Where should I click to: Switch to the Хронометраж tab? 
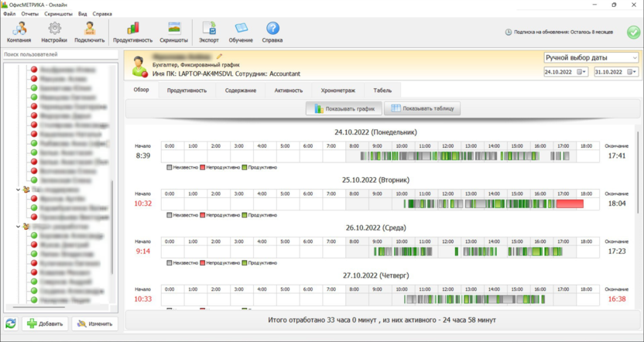click(337, 91)
